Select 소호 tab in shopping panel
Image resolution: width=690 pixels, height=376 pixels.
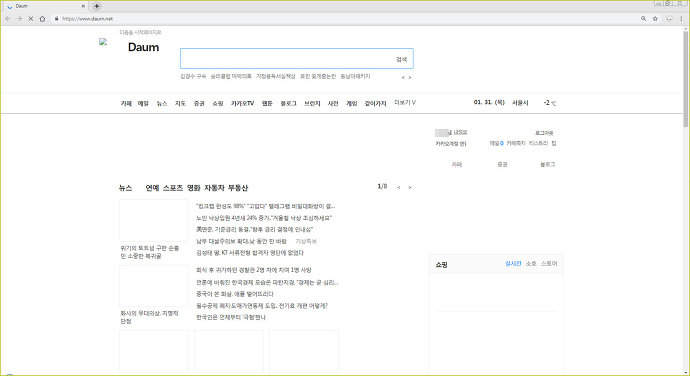[x=531, y=263]
